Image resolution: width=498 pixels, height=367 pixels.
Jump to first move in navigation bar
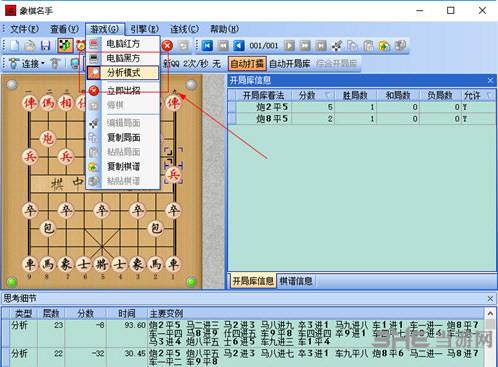[207, 45]
